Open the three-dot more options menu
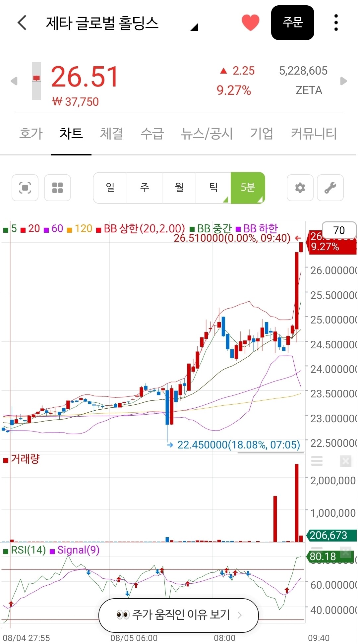 click(336, 23)
